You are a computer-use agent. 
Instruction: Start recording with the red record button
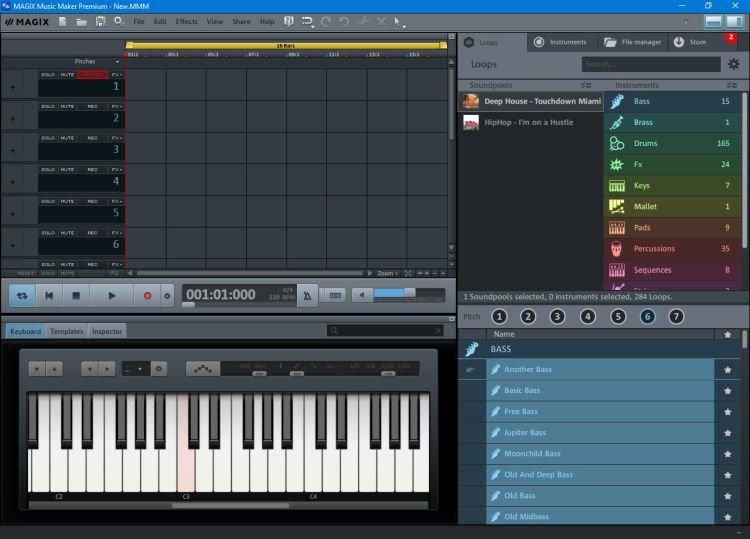pyautogui.click(x=147, y=296)
